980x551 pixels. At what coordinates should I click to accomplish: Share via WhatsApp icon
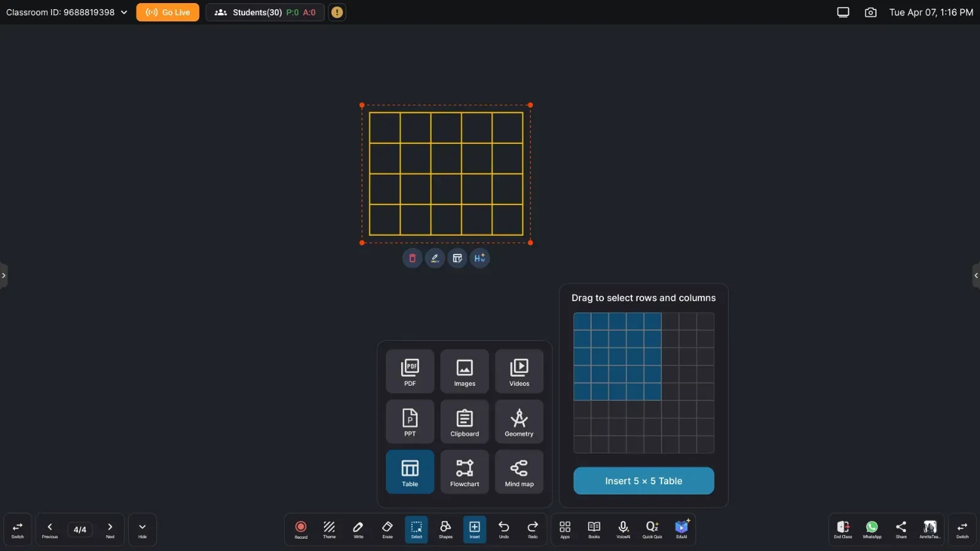872,530
